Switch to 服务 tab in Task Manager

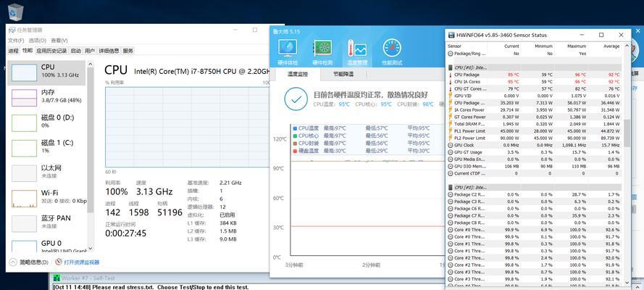pos(127,51)
